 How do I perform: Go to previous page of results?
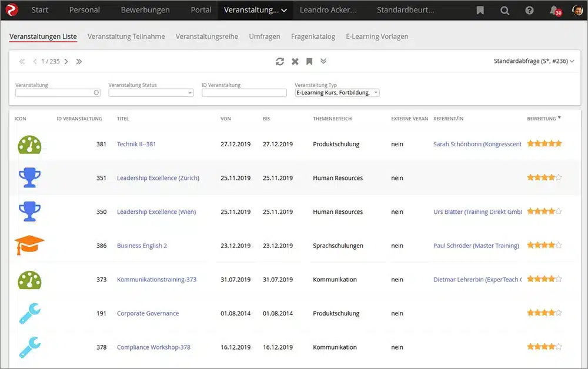(x=35, y=62)
